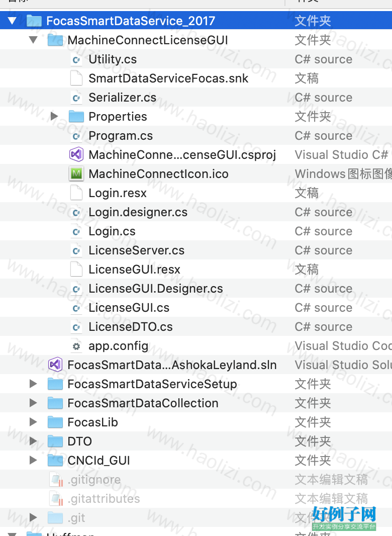Screen dimensions: 392x536
Task: Collapse the MachineConnectLicenseGUI folder
Action: 33,40
